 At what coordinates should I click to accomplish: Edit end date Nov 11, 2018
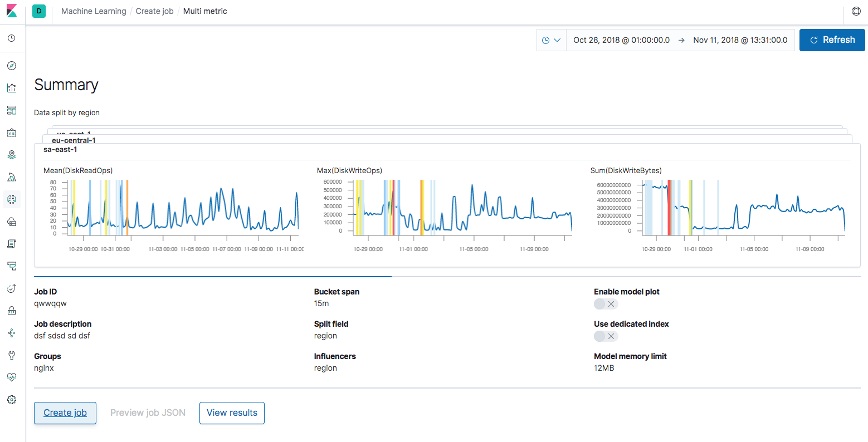(740, 40)
